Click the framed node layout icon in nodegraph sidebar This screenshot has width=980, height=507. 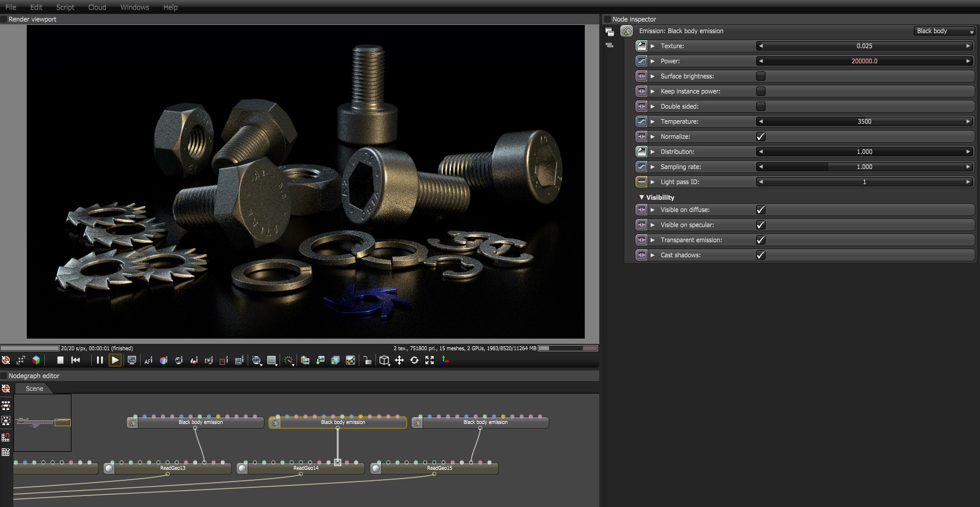point(6,420)
